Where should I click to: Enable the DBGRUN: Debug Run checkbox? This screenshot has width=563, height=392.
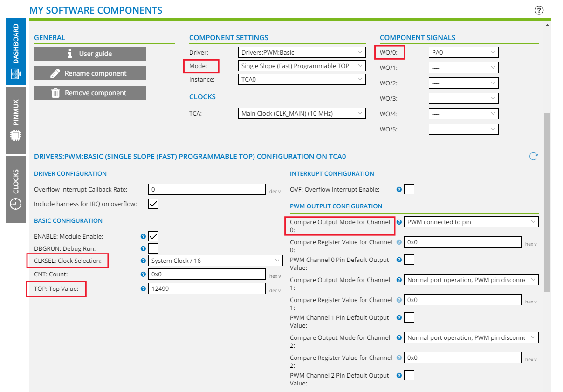coord(153,248)
